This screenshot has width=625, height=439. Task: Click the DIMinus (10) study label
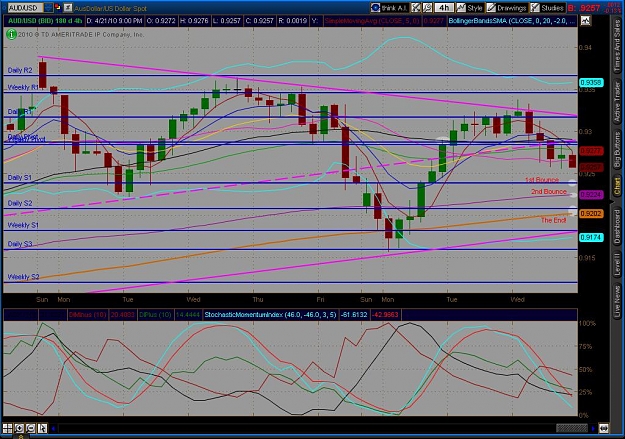point(87,315)
